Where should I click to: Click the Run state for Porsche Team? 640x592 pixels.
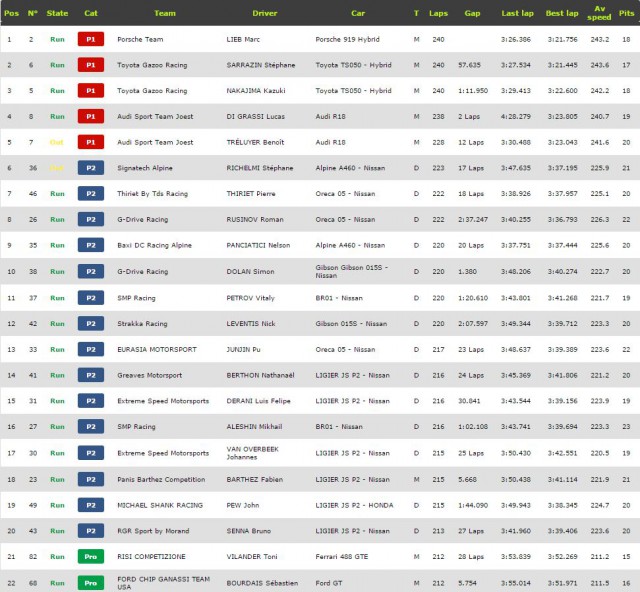57,39
